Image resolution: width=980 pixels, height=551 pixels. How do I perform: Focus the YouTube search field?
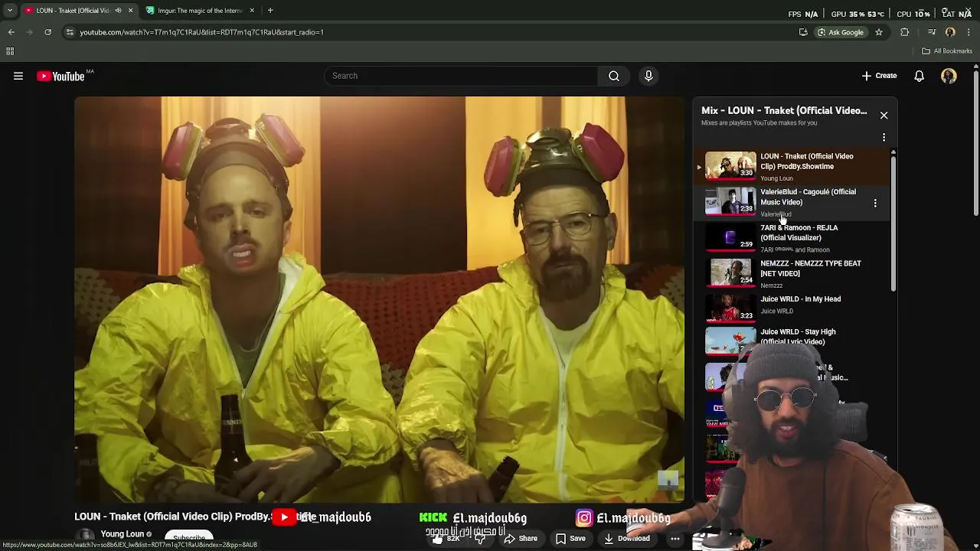(x=462, y=76)
